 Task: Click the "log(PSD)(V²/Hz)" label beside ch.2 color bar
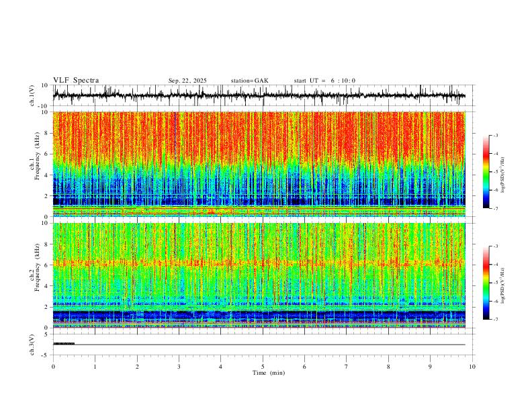[503, 285]
